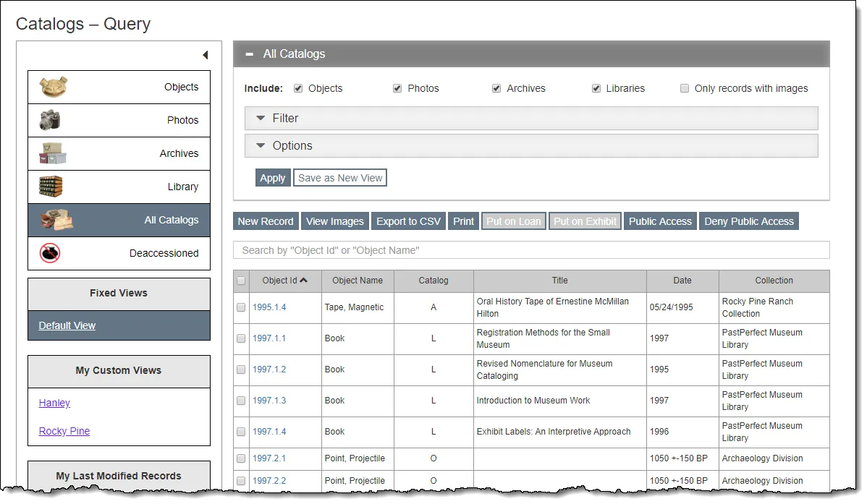Uncheck the Archives include checkbox

point(496,88)
